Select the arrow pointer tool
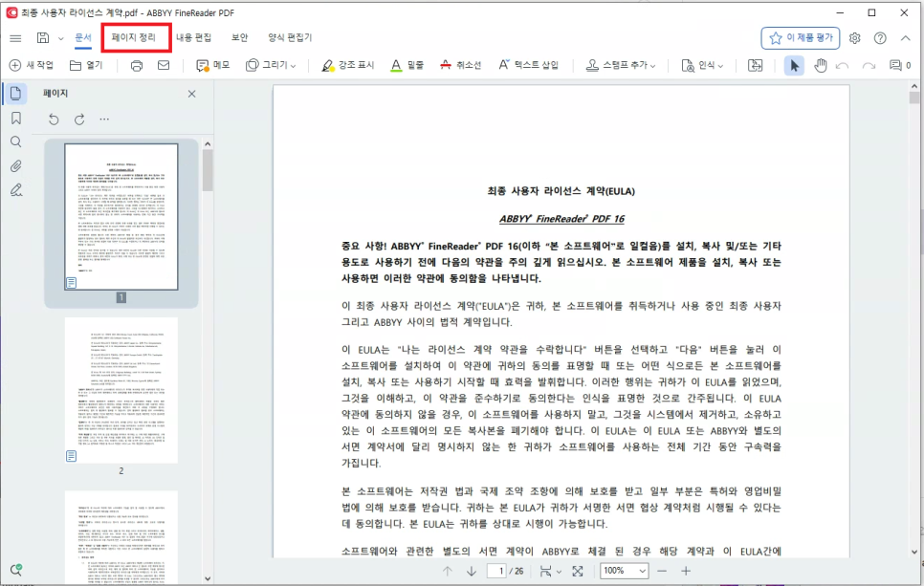 (794, 65)
